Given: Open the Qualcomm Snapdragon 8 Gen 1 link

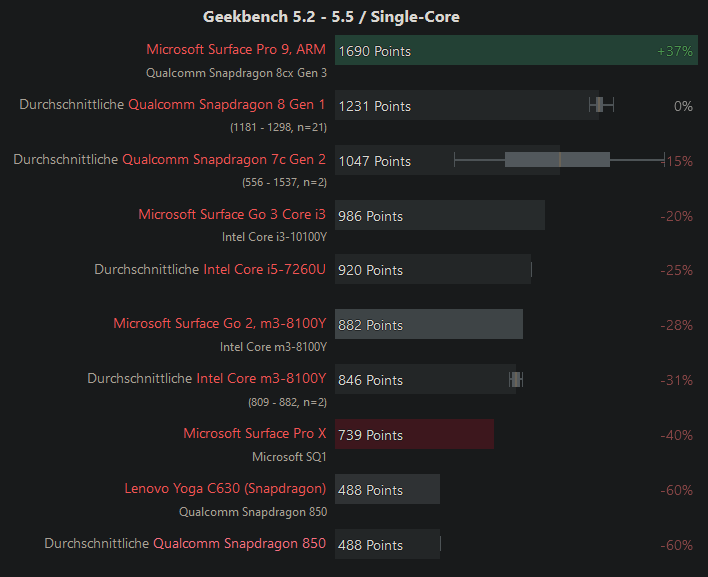Looking at the screenshot, I should (227, 104).
